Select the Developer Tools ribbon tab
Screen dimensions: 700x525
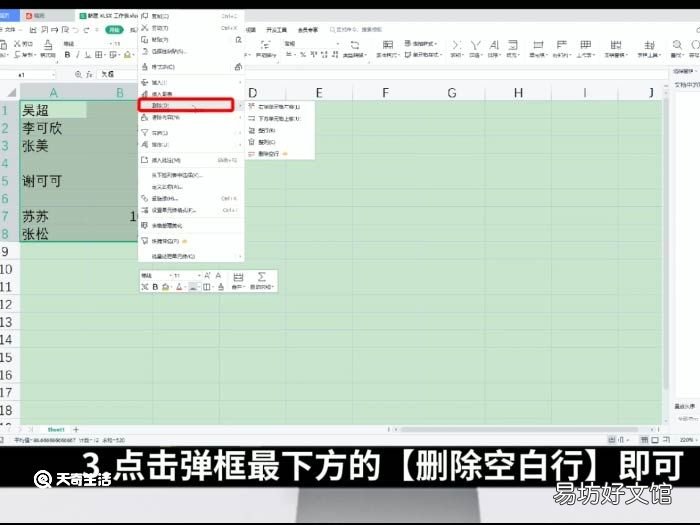coord(276,30)
